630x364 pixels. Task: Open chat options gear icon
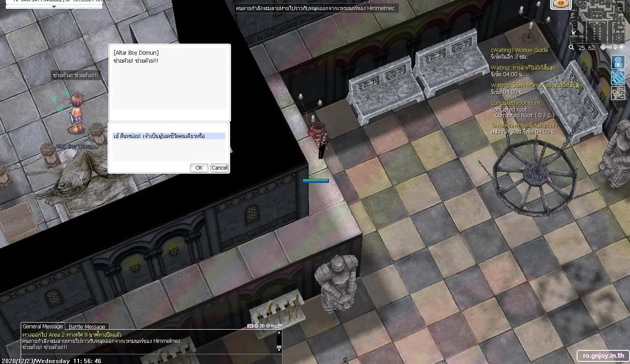tap(256, 326)
